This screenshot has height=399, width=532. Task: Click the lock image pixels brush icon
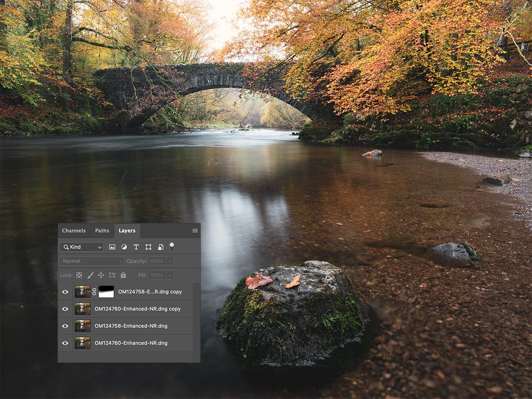tap(90, 275)
